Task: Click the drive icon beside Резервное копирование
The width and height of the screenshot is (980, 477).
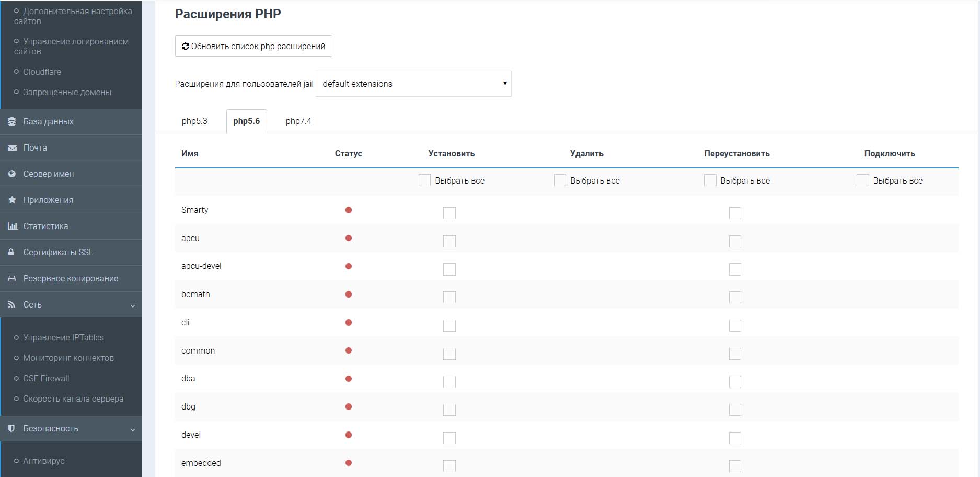Action: tap(12, 279)
